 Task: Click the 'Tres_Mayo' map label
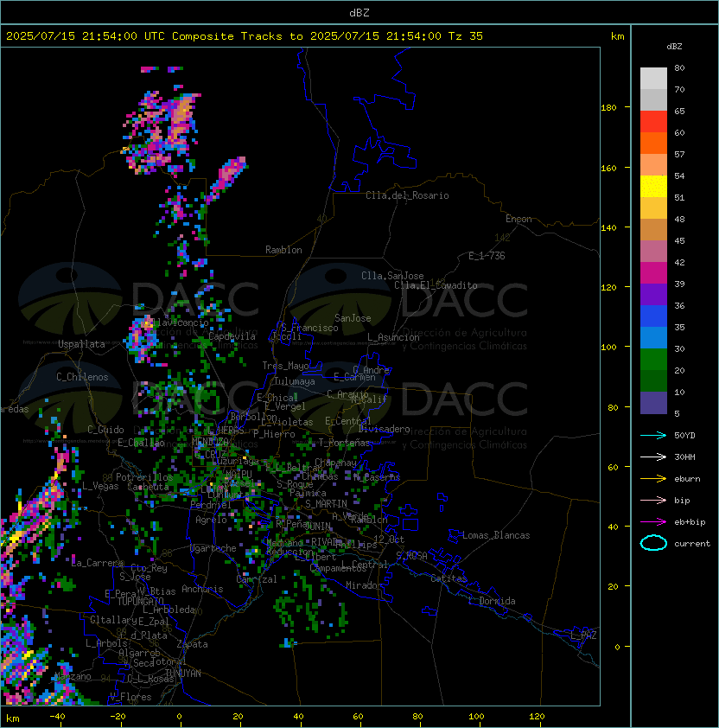tap(285, 366)
